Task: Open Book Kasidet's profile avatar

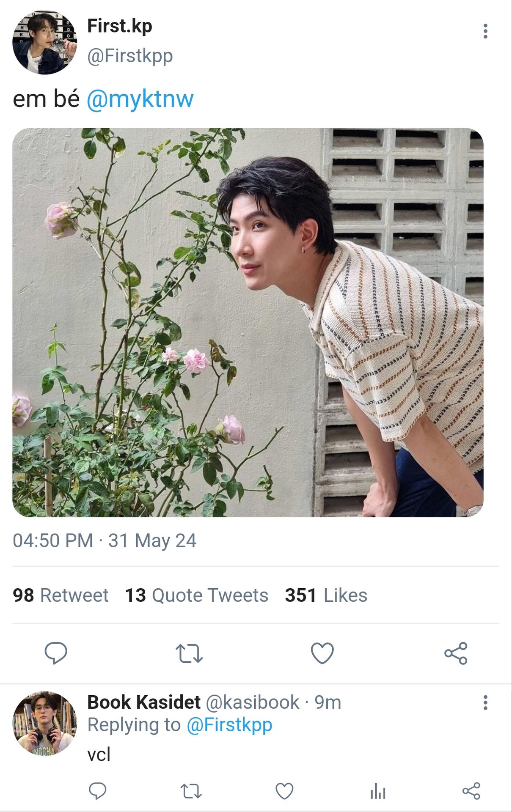Action: 44,723
